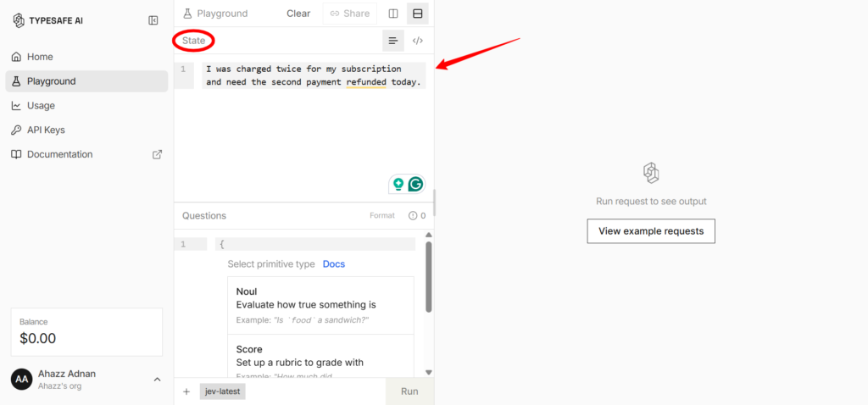Viewport: 868px width, 405px height.
Task: Click the Questions scrollbar down arrow
Action: (428, 372)
